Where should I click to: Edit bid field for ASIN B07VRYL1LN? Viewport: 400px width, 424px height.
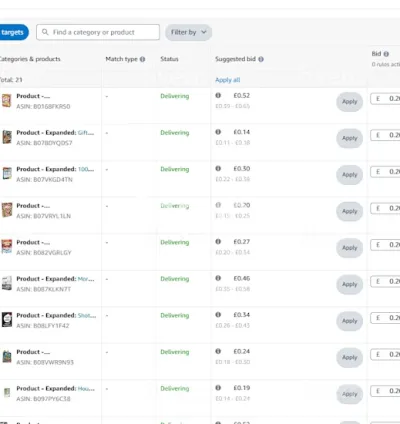point(385,208)
